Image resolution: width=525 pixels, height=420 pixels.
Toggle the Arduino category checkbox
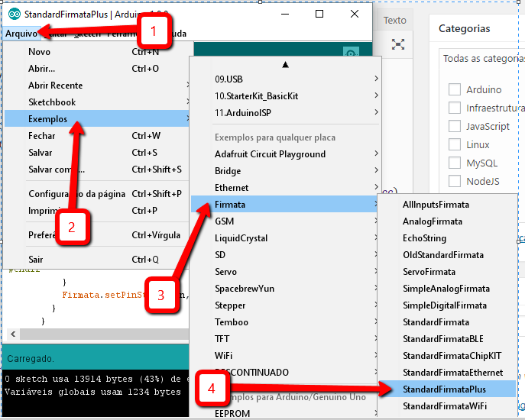pyautogui.click(x=455, y=89)
